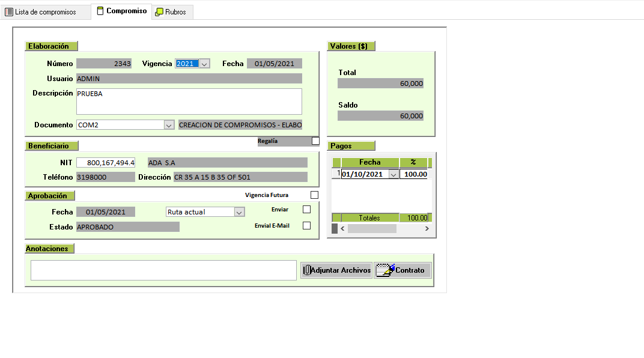Open the Ruta actual dropdown
This screenshot has height=358, width=644.
239,212
